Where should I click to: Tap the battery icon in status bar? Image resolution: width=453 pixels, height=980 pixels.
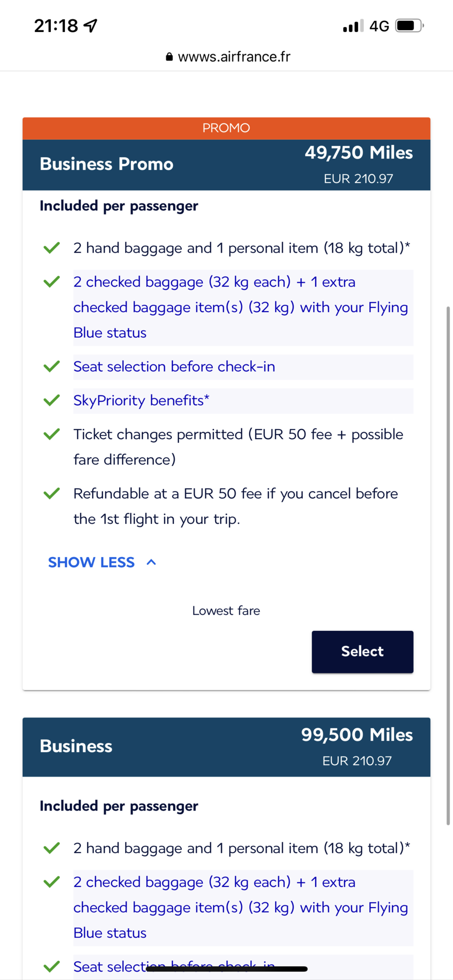[x=410, y=26]
